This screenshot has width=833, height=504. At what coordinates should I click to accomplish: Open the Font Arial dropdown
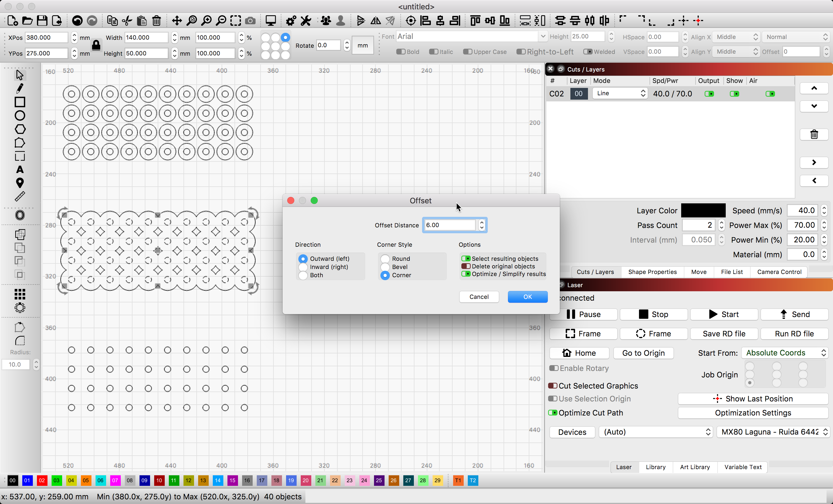472,37
